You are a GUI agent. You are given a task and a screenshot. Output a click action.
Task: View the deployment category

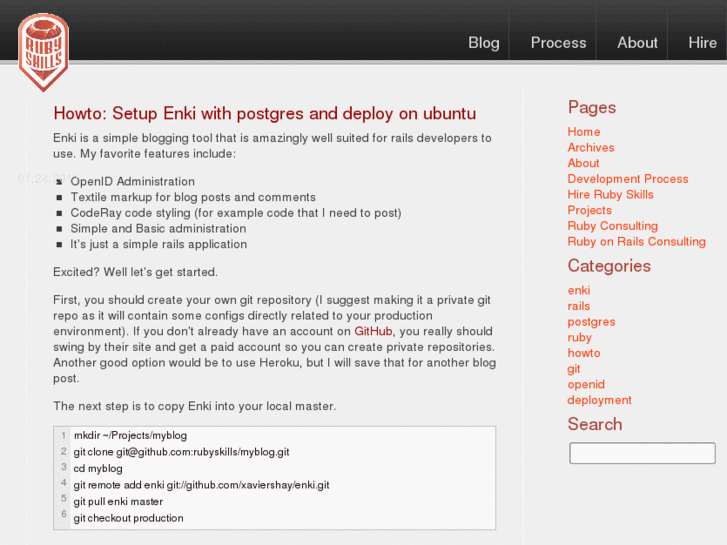pos(599,400)
